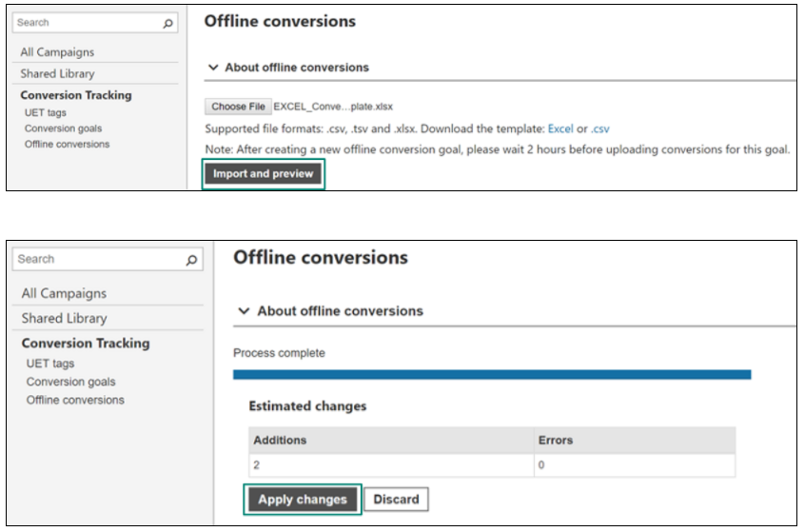Open UET tags in lower panel sidebar
This screenshot has height=532, width=805.
[50, 364]
